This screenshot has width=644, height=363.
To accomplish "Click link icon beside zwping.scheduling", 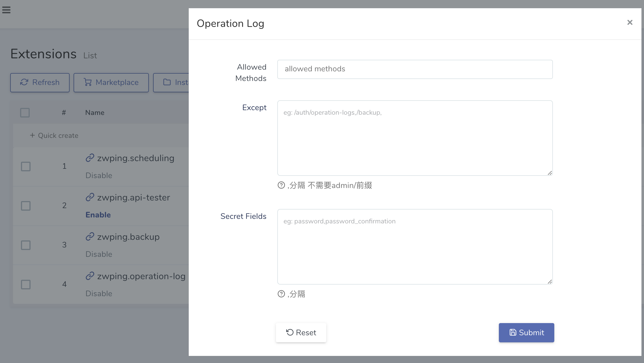I will tap(90, 158).
